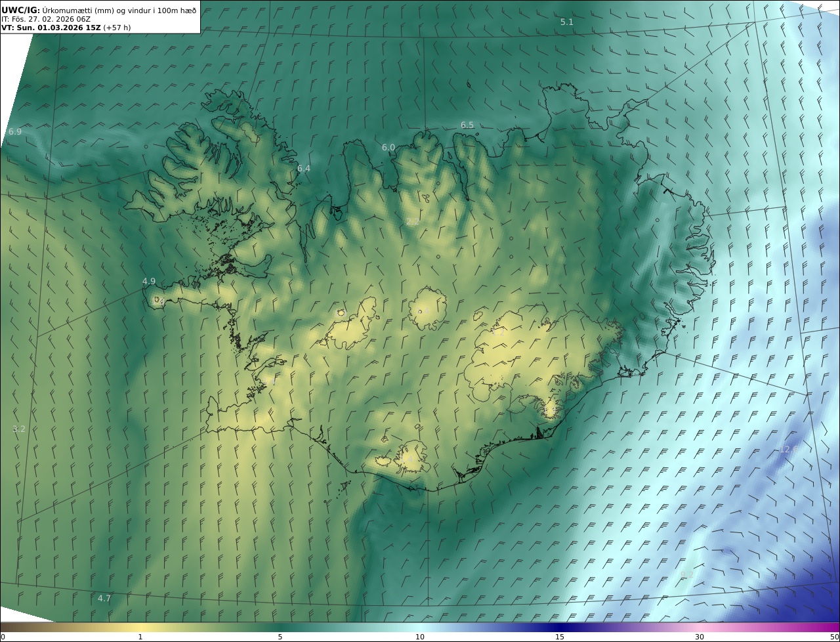
Task: Click the colorbar tick label 15
Action: pyautogui.click(x=560, y=637)
